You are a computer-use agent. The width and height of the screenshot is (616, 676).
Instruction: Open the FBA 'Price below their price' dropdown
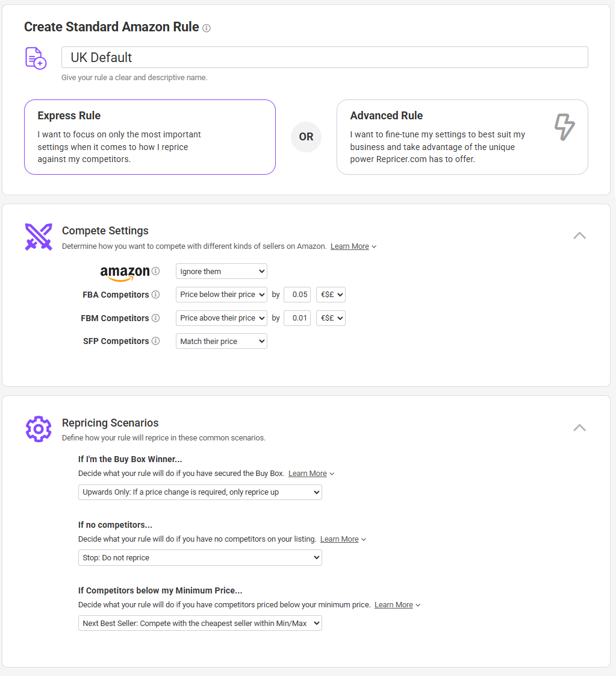click(x=221, y=295)
